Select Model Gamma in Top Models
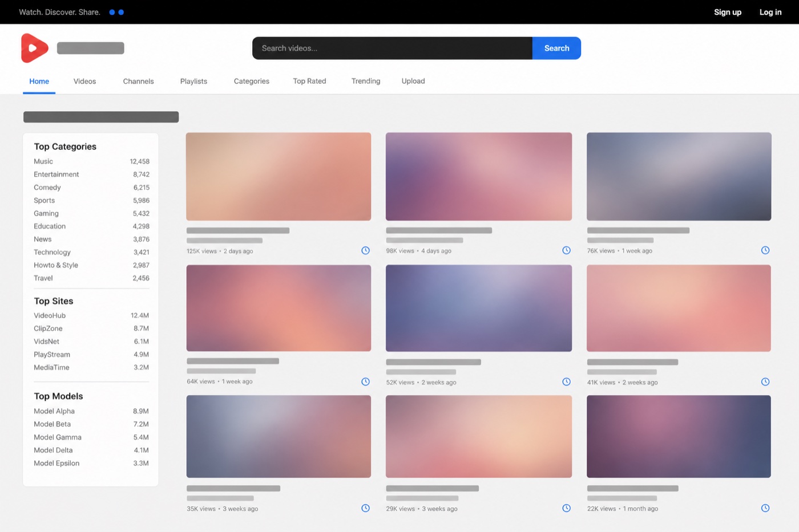The height and width of the screenshot is (532, 799). click(x=58, y=437)
